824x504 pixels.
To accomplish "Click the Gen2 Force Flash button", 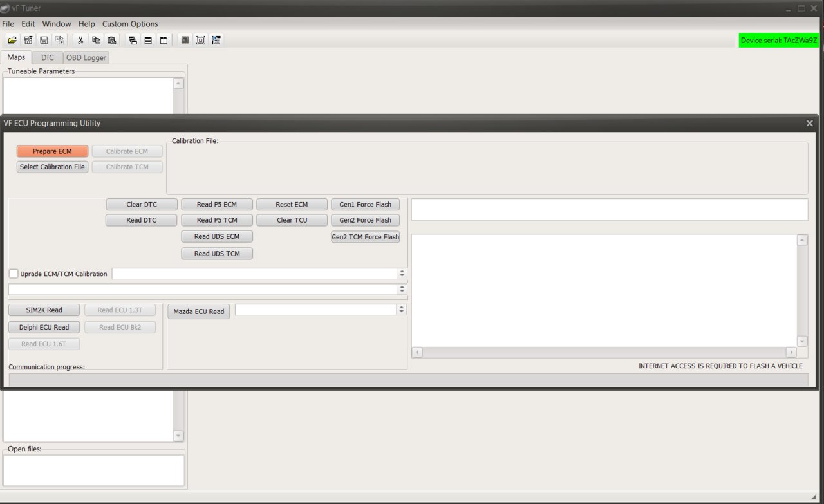I will (365, 220).
